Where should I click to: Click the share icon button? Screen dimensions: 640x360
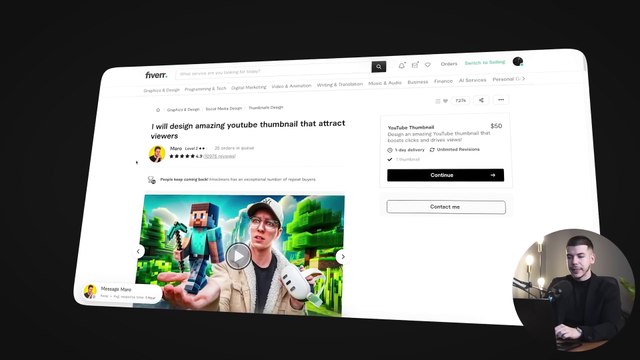(481, 100)
